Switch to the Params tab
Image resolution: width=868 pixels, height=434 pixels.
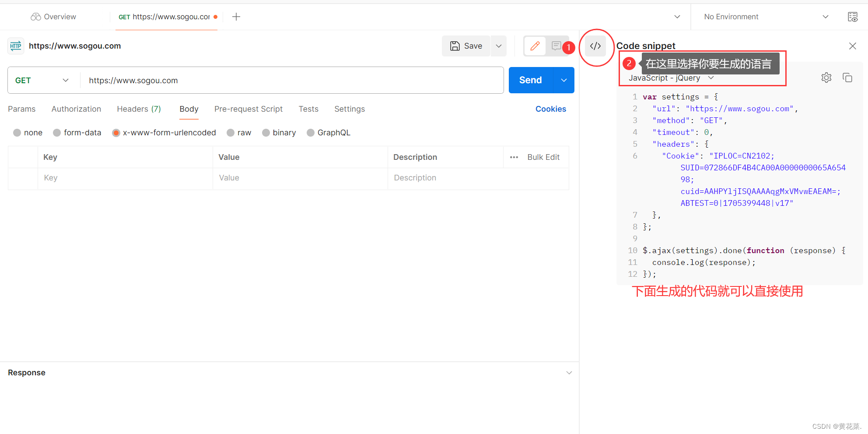pos(22,109)
